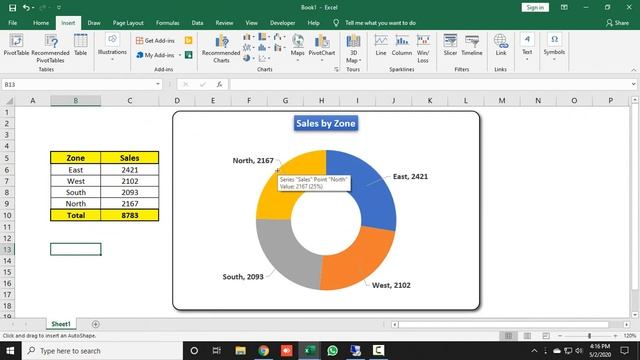The width and height of the screenshot is (640, 360).
Task: Switch to the Data tab
Action: tap(198, 23)
